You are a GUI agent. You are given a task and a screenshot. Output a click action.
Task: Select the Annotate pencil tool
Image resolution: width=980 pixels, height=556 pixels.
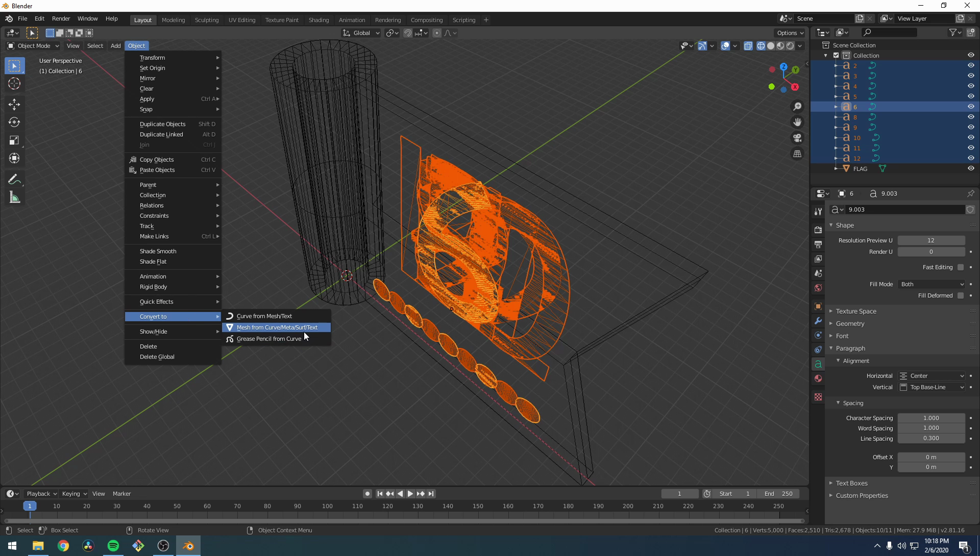click(x=14, y=180)
